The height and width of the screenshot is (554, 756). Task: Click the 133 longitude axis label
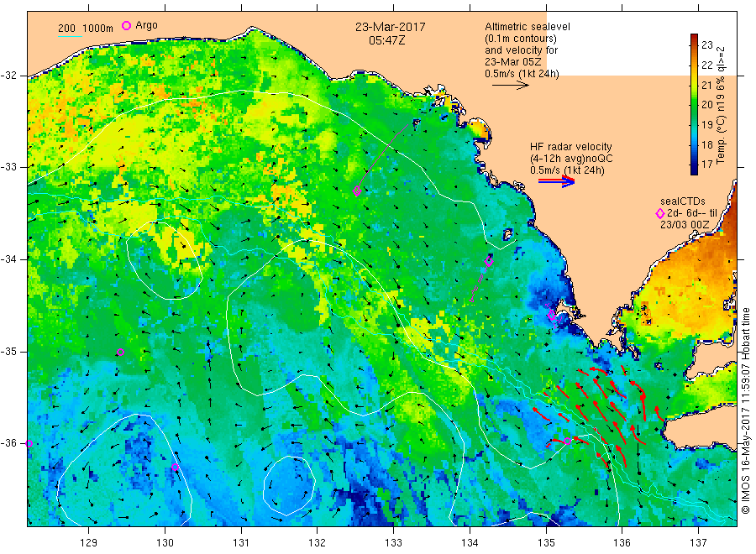(x=393, y=543)
